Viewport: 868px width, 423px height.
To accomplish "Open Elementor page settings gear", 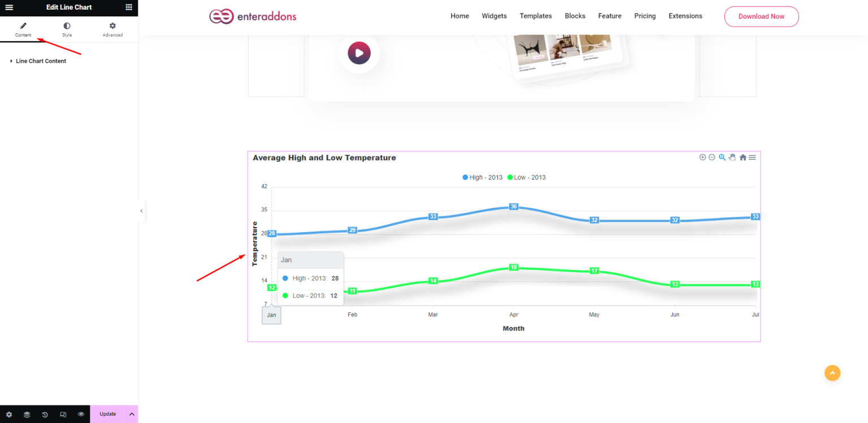I will (9, 414).
